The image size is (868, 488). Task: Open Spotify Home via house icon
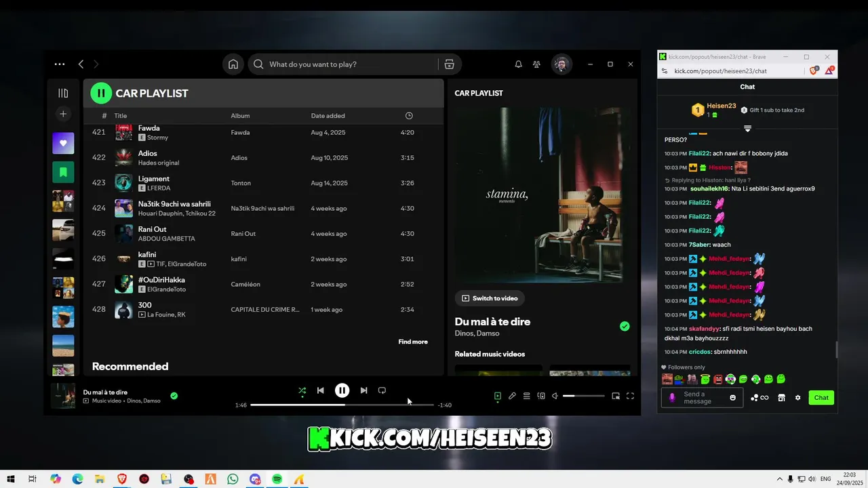233,64
